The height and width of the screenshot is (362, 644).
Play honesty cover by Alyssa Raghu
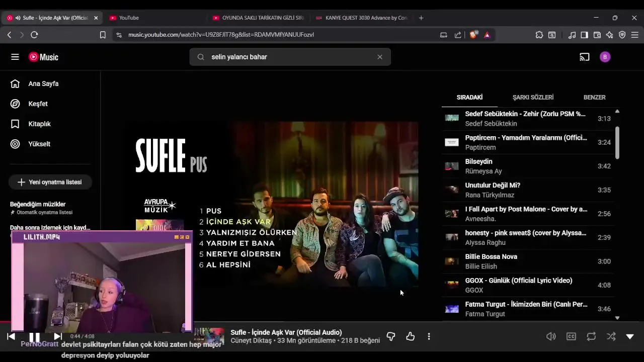pos(528,237)
